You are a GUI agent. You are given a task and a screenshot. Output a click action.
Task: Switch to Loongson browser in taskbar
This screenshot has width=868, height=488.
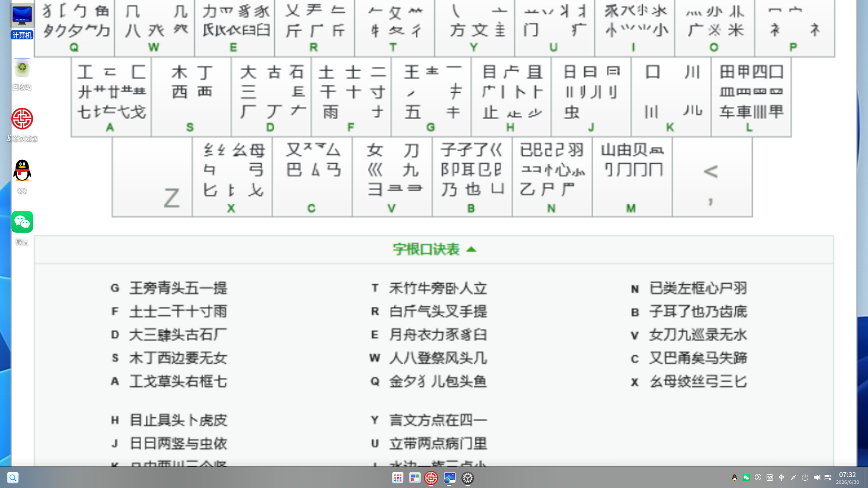431,478
